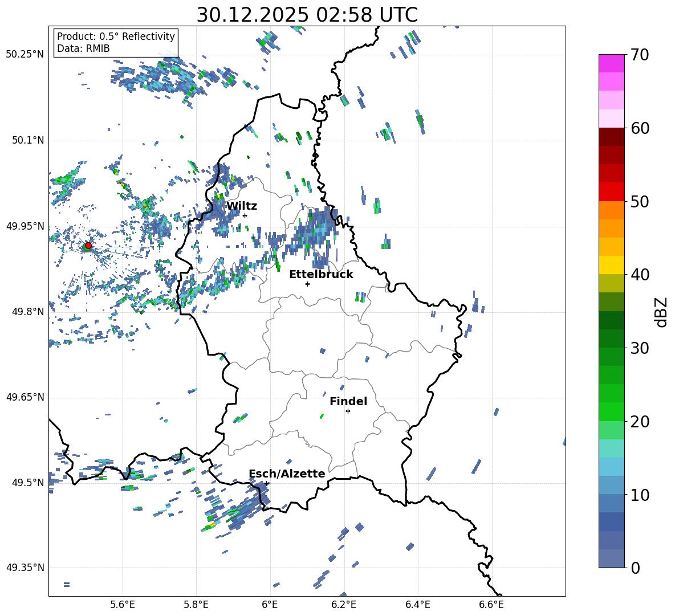Click the Esch/Alzette city label
Screen dimensions: 675x616
287,474
